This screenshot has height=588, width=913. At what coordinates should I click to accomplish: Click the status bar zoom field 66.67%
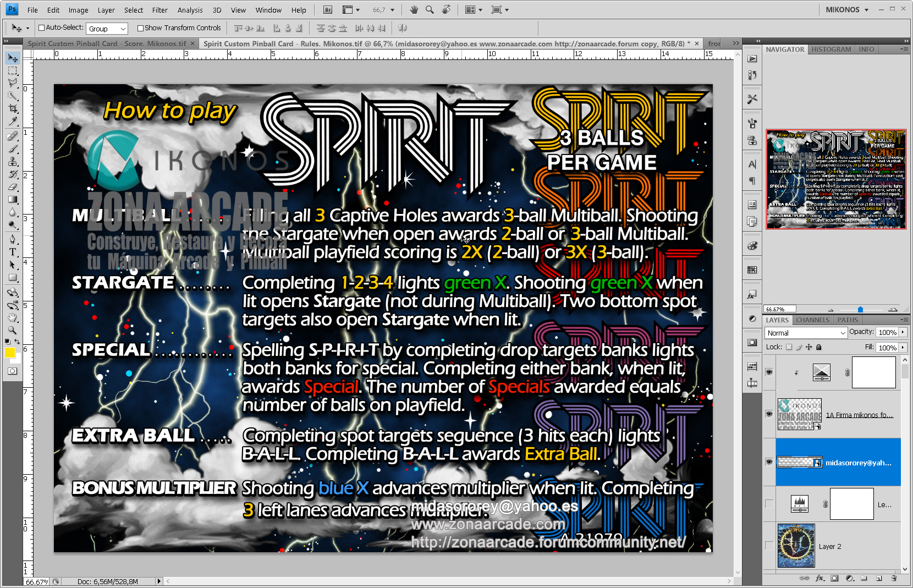[37, 581]
